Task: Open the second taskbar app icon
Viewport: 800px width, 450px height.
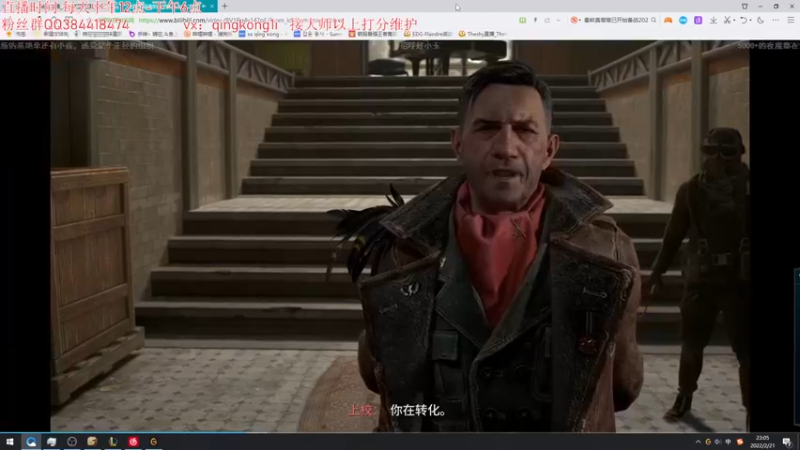Action: (x=52, y=441)
